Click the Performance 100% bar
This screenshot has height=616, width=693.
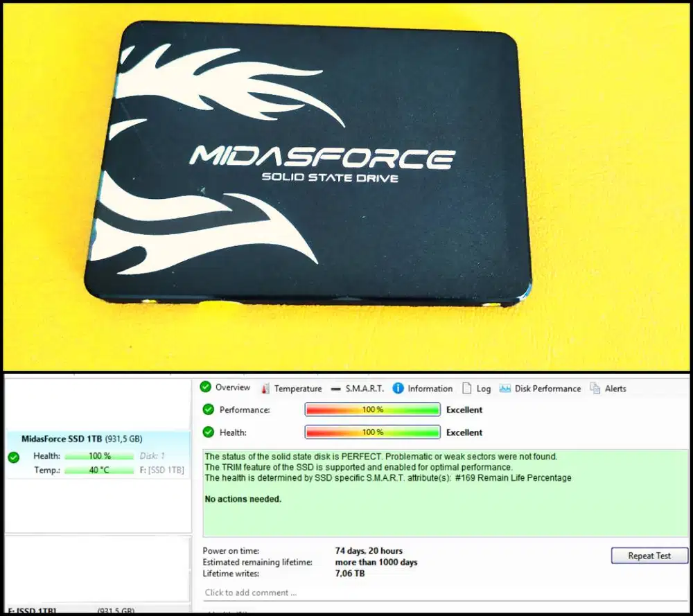pyautogui.click(x=373, y=410)
